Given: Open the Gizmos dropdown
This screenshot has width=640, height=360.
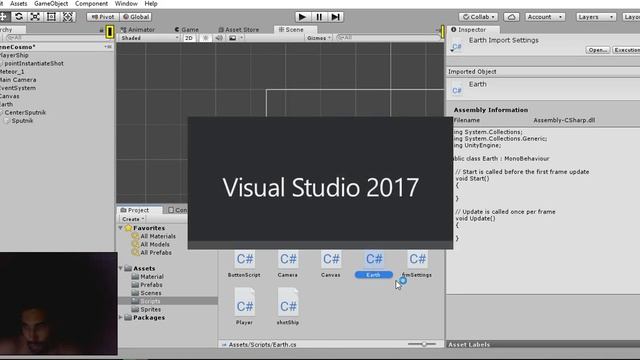Looking at the screenshot, I should (x=319, y=38).
